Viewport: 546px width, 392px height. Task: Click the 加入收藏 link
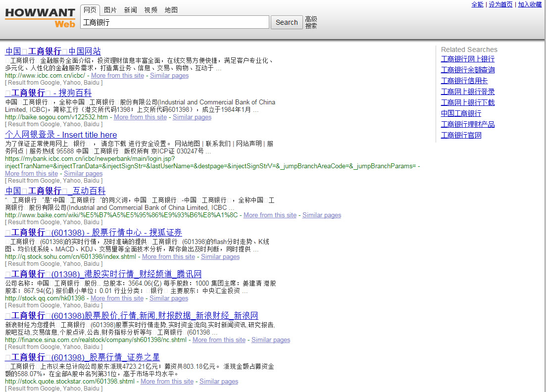530,4
